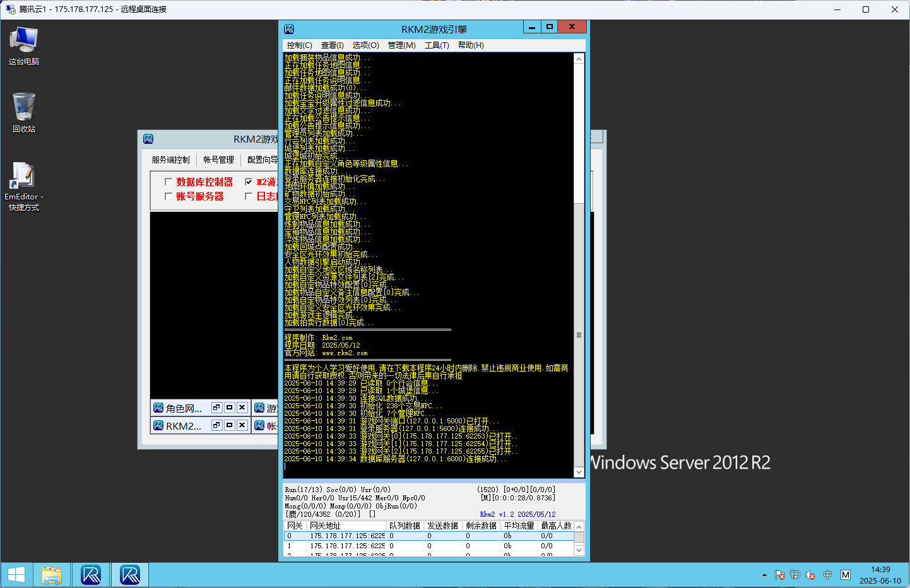Uncheck the M2 game engine checkbox

pos(249,182)
